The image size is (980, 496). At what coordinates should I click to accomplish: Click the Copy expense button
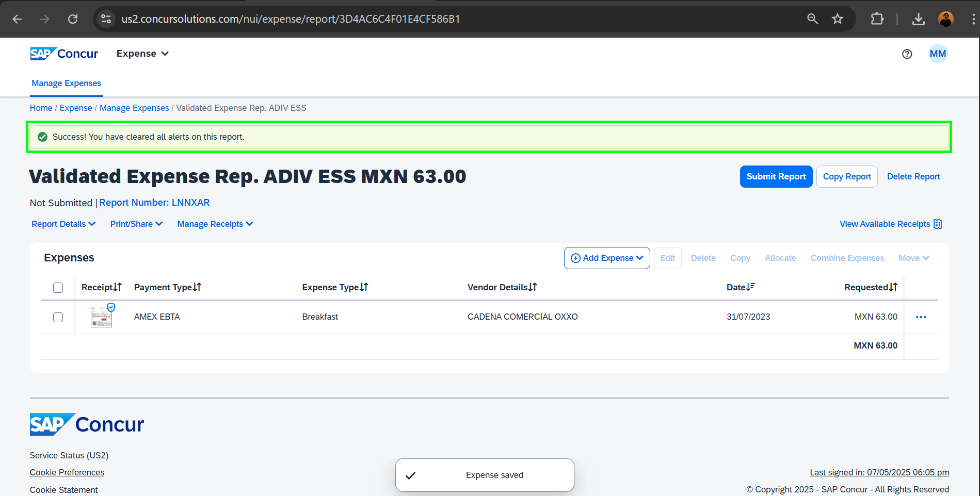[740, 258]
